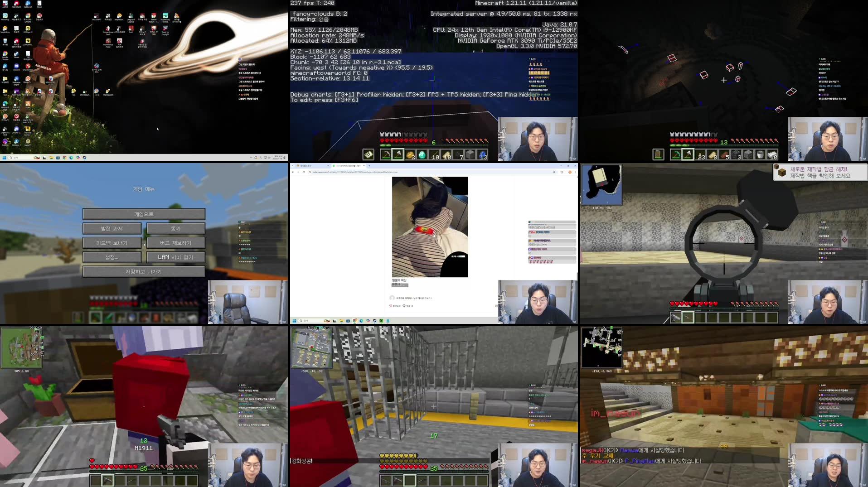Open Chrome's tab search chevron

[x=292, y=166]
